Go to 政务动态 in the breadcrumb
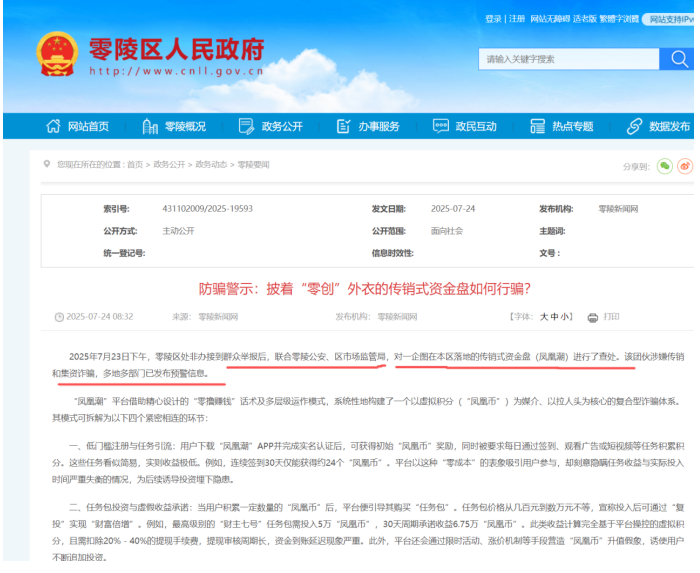Screen dimensions: 700x573 (210, 164)
